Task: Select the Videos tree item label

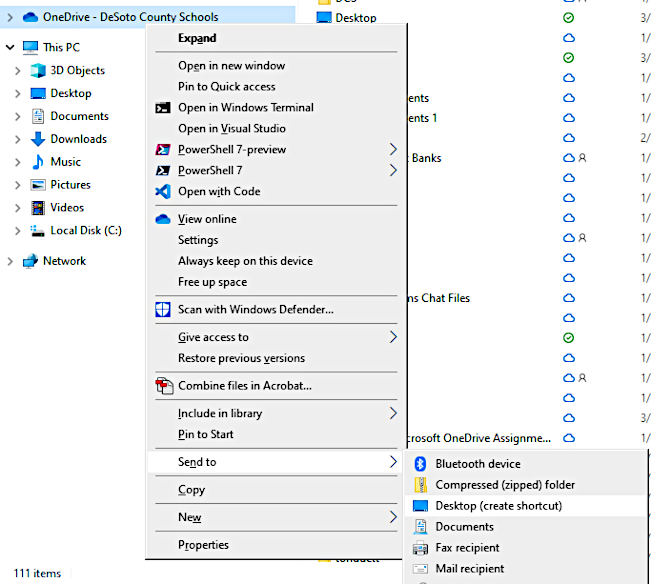Action: pyautogui.click(x=67, y=208)
